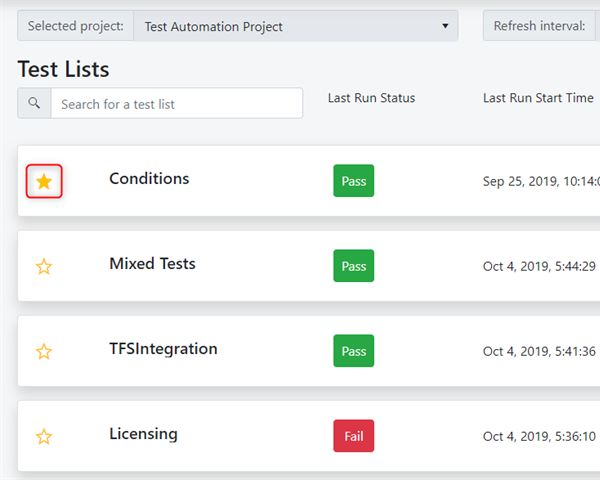600x480 pixels.
Task: Mark Mixed Tests as favorite
Action: (x=44, y=266)
